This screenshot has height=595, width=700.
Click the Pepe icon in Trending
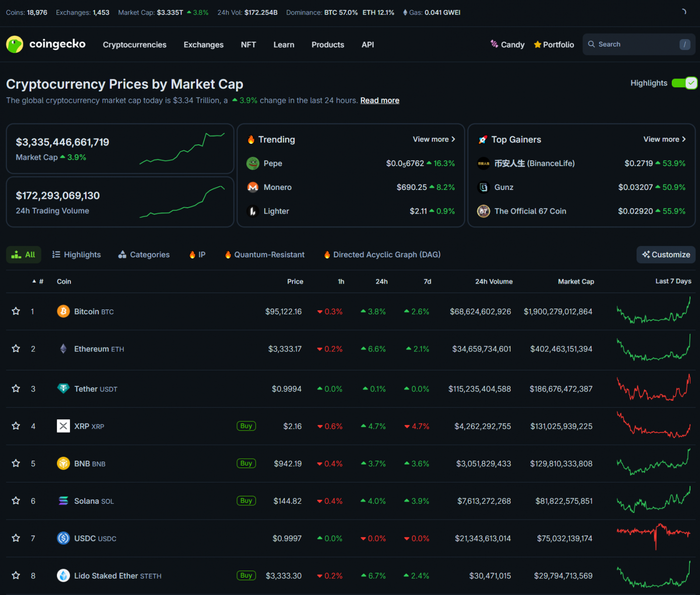click(x=253, y=163)
